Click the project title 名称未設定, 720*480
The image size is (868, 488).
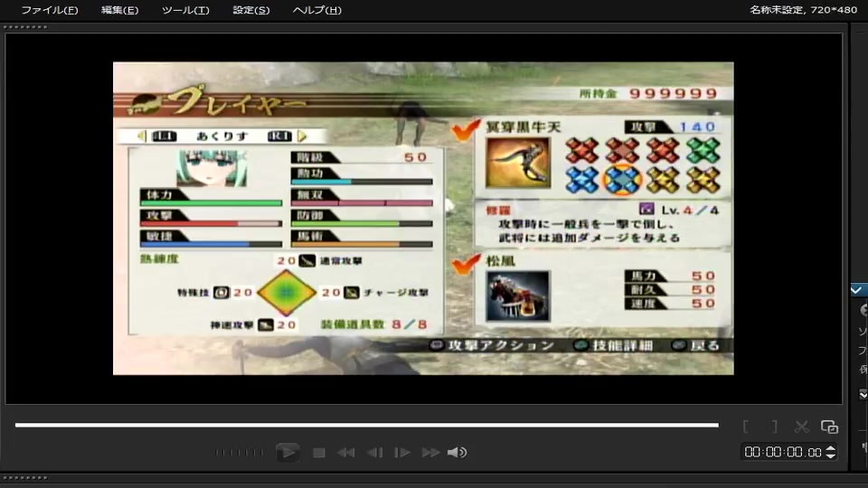coord(803,10)
